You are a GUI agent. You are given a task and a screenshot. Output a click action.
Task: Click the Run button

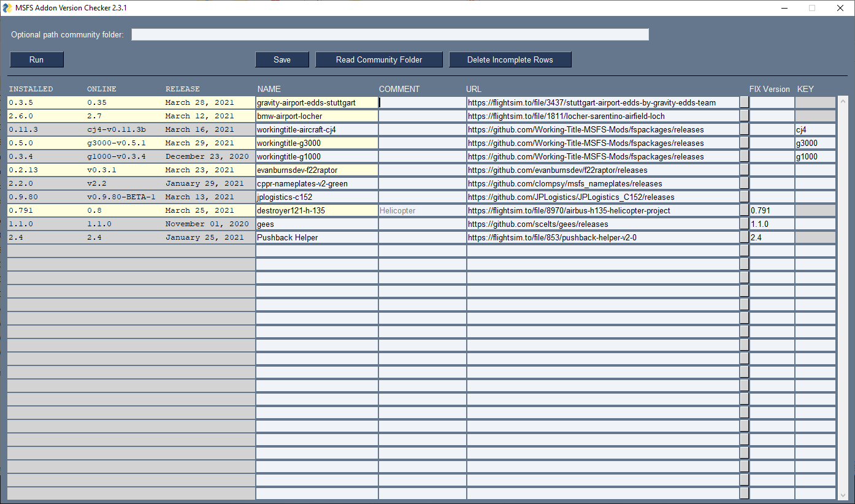click(37, 59)
